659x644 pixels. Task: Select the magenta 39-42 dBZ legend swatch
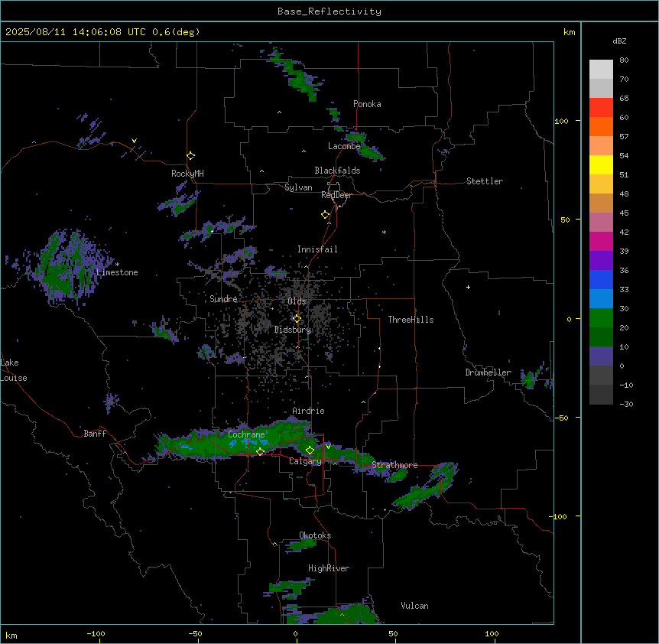point(601,241)
